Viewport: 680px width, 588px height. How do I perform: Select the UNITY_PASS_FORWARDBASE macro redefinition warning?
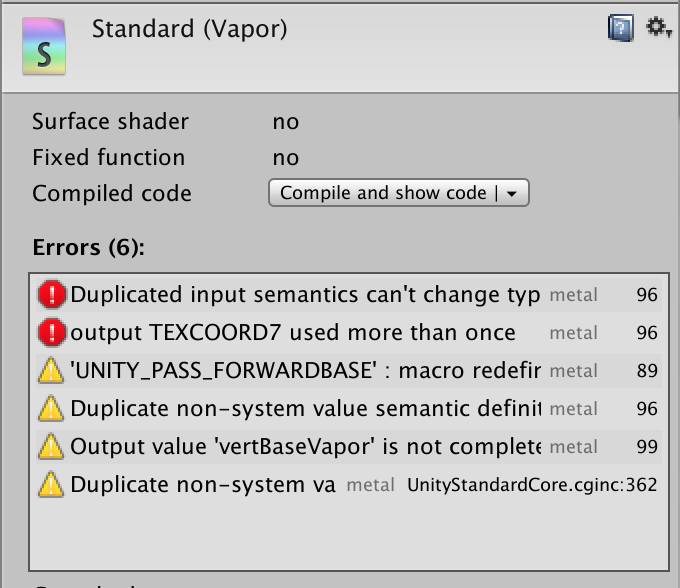[305, 371]
